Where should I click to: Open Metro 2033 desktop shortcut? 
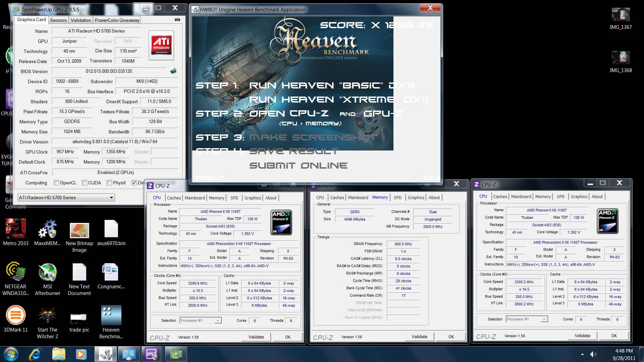click(x=16, y=232)
